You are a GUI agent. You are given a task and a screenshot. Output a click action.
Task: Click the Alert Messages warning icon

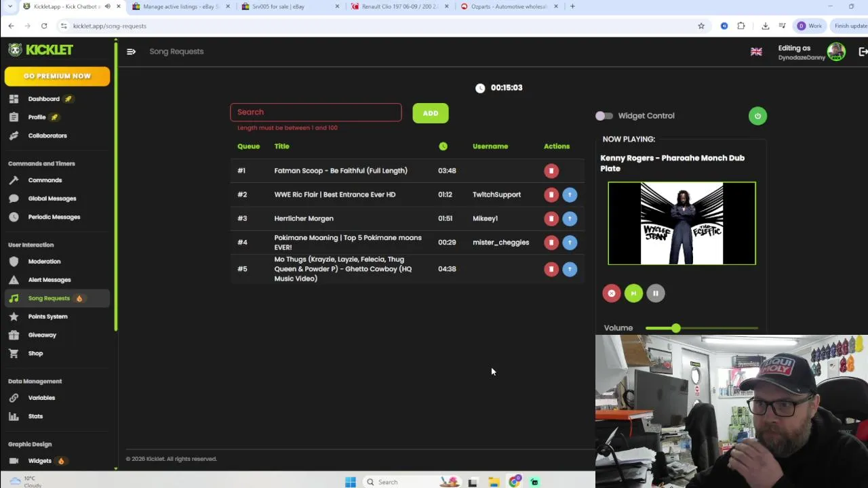14,280
